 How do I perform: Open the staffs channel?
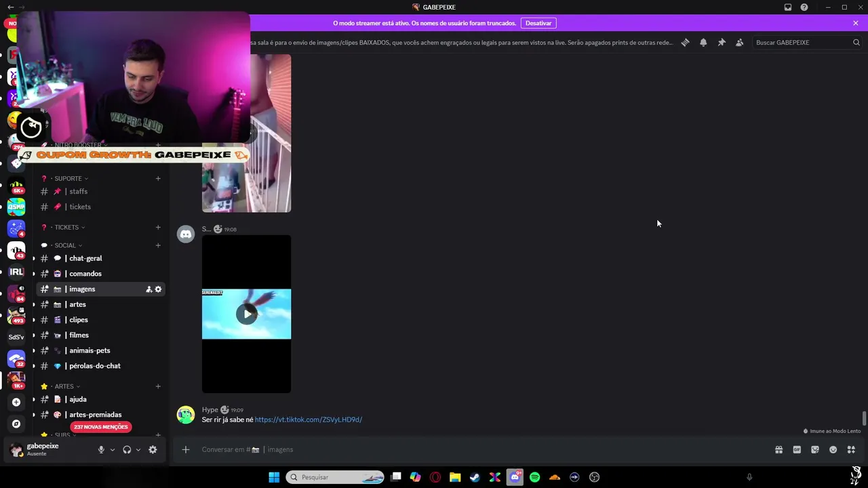(x=101, y=191)
